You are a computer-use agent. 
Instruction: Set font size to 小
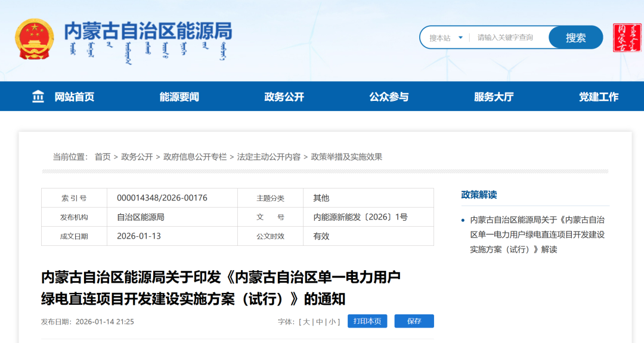click(332, 322)
